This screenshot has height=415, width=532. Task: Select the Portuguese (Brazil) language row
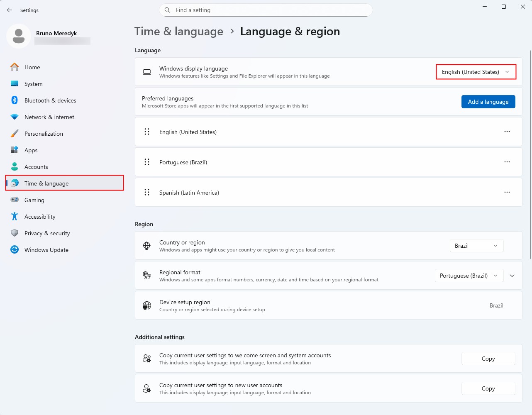[329, 162]
